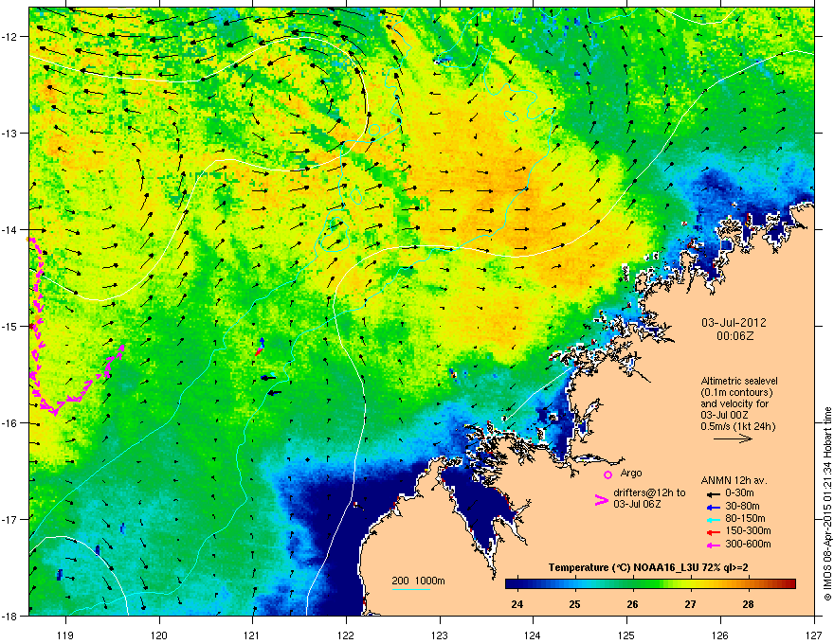The width and height of the screenshot is (834, 644).
Task: Click the '80-150m' depth label
Action: (745, 518)
